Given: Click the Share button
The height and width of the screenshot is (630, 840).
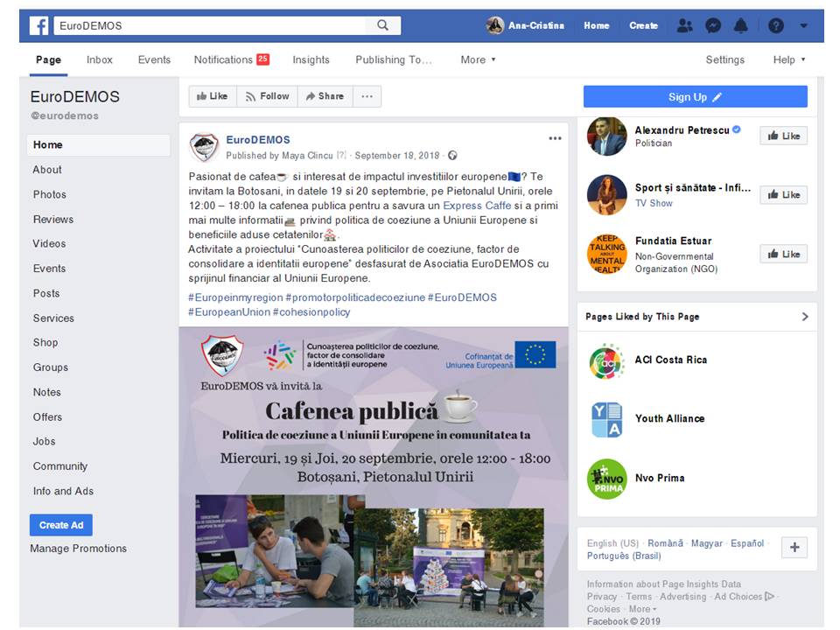Looking at the screenshot, I should [325, 96].
